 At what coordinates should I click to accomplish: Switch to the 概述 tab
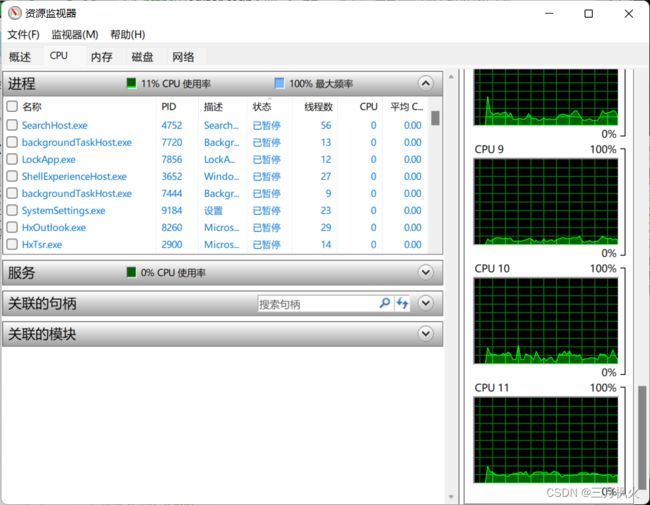point(20,57)
